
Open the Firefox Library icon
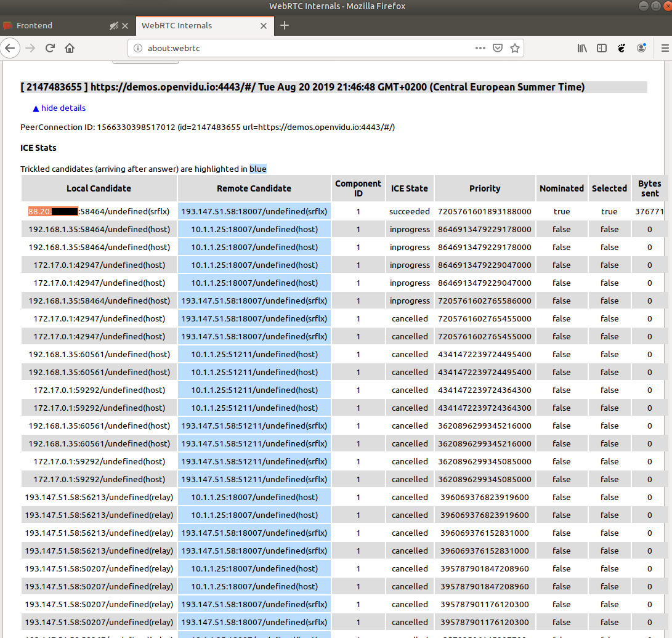pyautogui.click(x=581, y=47)
